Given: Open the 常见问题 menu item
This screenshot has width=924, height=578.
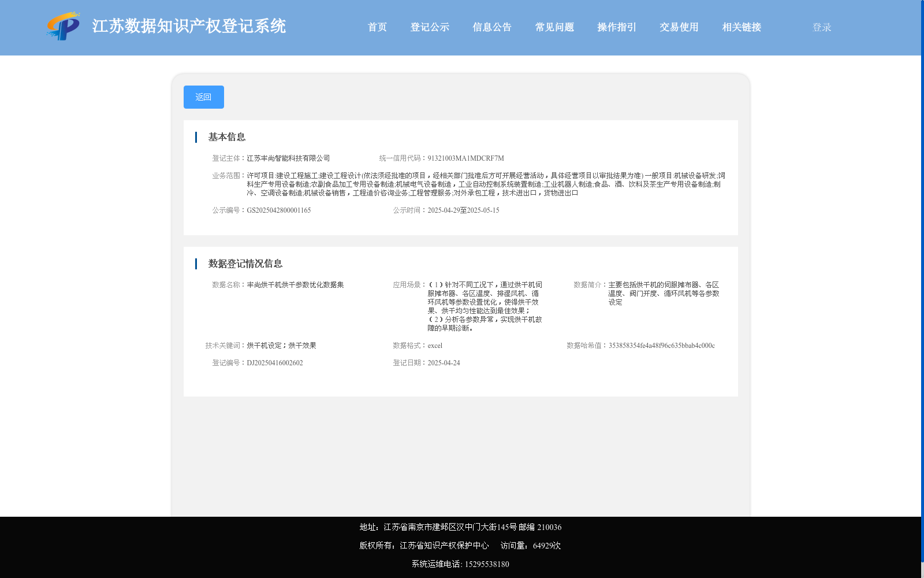Looking at the screenshot, I should tap(554, 27).
